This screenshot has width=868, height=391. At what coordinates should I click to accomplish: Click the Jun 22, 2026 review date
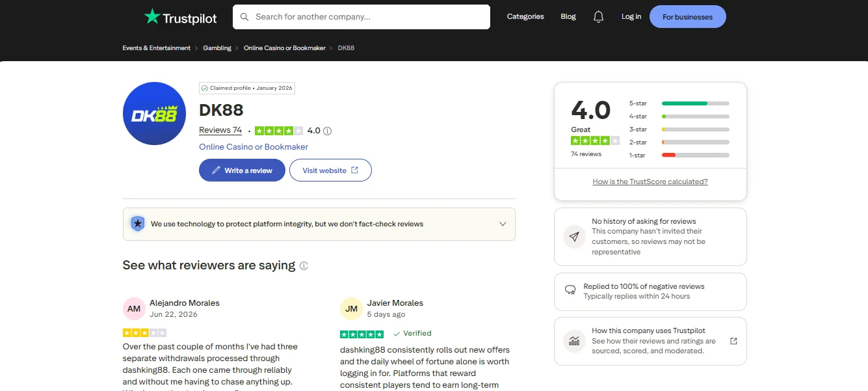174,314
